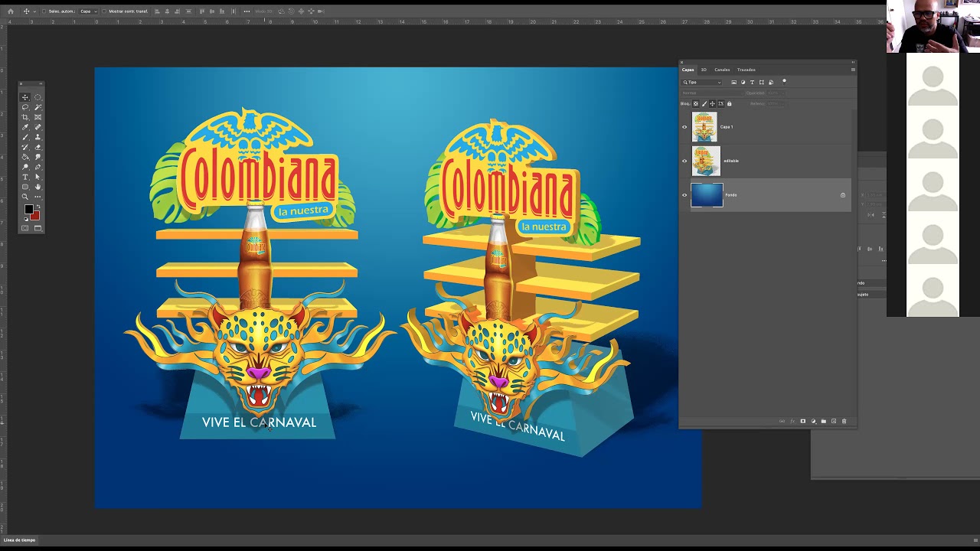Click the Home icon in options bar
Image resolution: width=980 pixels, height=551 pixels.
point(11,11)
